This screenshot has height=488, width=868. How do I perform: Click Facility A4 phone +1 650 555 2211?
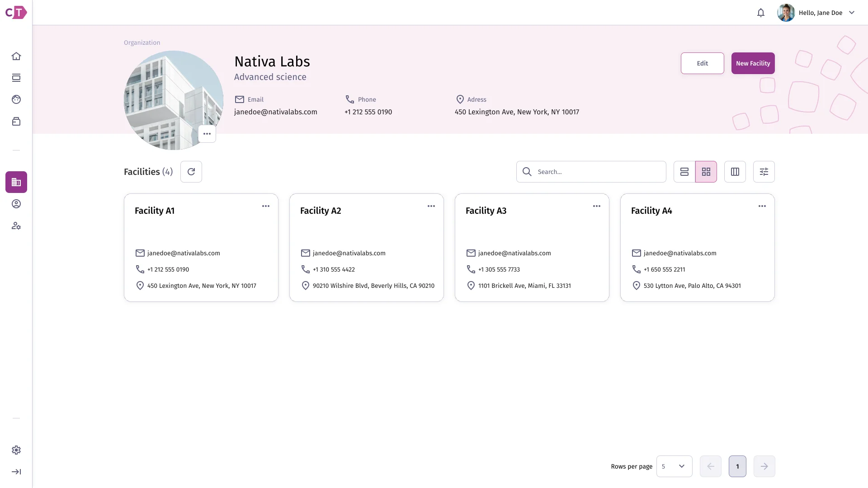click(x=664, y=269)
